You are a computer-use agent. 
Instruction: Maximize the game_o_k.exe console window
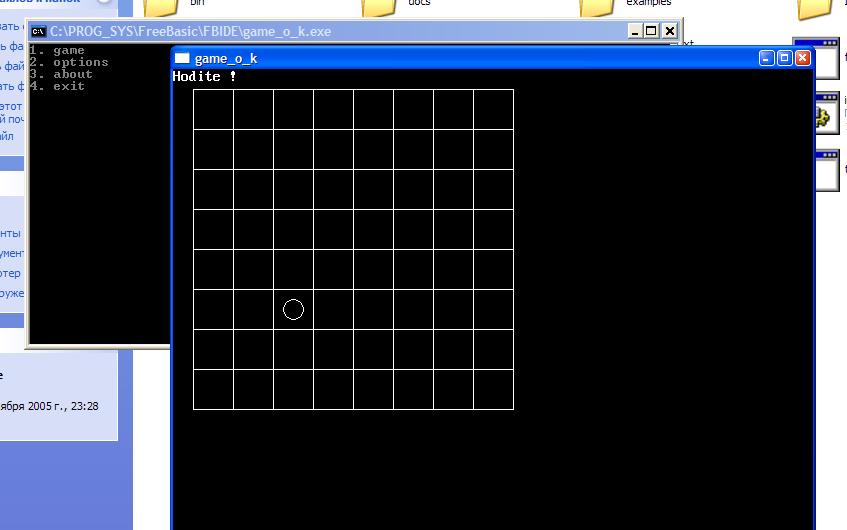651,31
